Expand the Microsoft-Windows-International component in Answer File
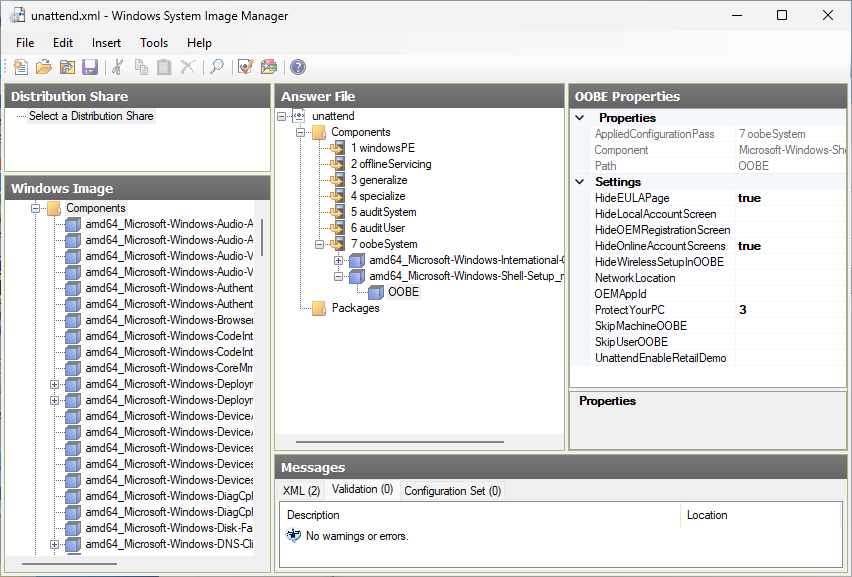This screenshot has width=852, height=577. click(339, 260)
